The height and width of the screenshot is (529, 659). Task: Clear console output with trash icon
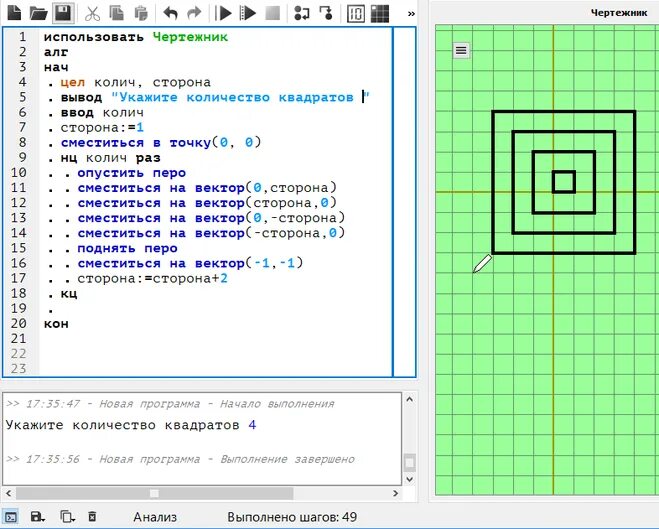pyautogui.click(x=92, y=516)
